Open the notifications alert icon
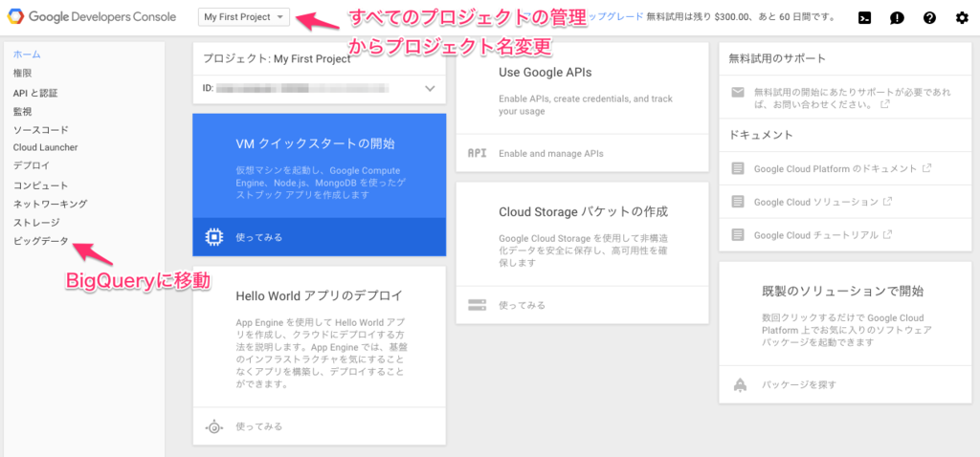 point(898,17)
